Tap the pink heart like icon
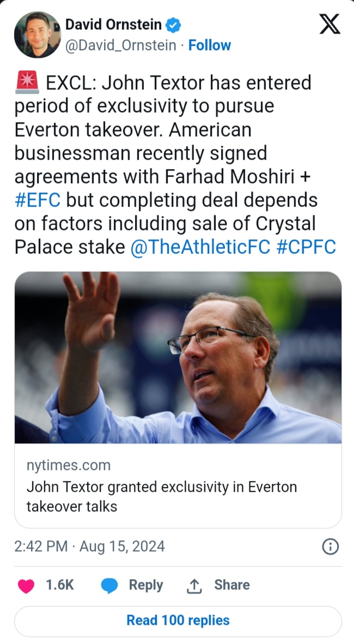 (26, 586)
